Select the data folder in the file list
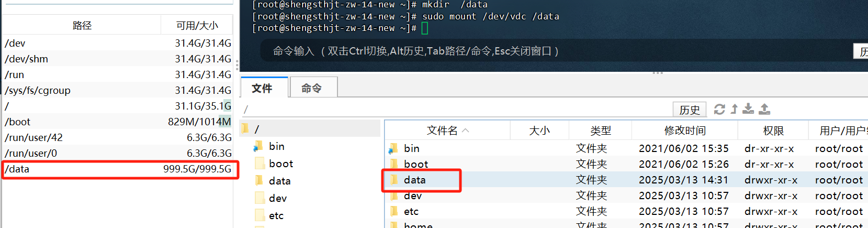 [415, 180]
